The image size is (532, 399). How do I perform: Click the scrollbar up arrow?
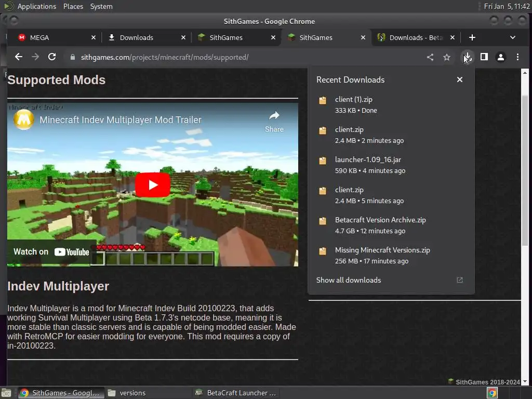coord(525,72)
